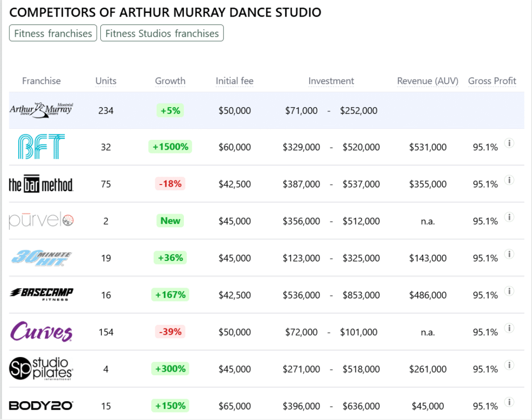Click the info icon in BFT row
Viewport: 532px width, 420px height.
tap(509, 143)
